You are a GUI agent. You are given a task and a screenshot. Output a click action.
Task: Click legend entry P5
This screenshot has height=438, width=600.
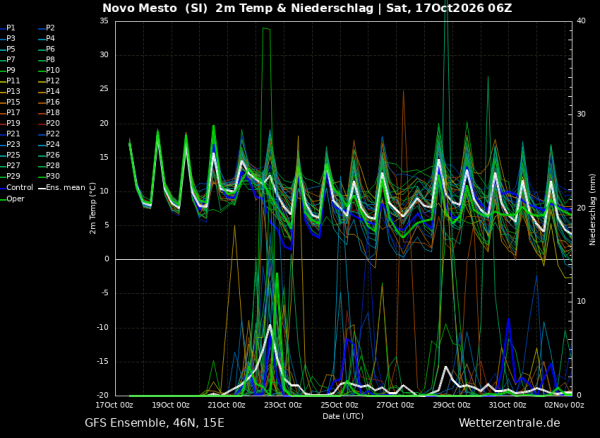click(x=8, y=49)
